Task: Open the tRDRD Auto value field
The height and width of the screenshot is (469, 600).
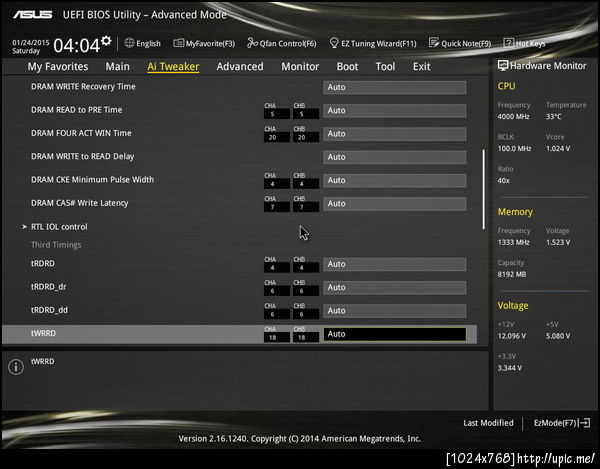Action: tap(395, 264)
